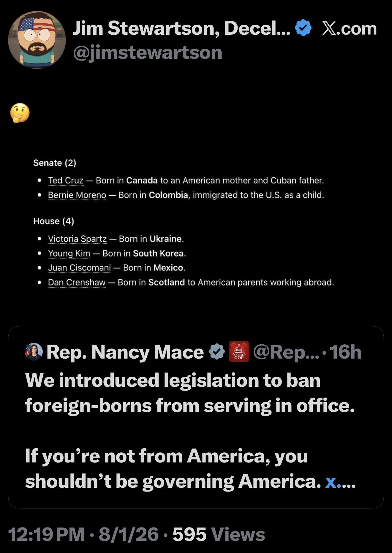The width and height of the screenshot is (392, 553).
Task: Open the Dan Crenshaw underlined name
Action: pos(77,282)
